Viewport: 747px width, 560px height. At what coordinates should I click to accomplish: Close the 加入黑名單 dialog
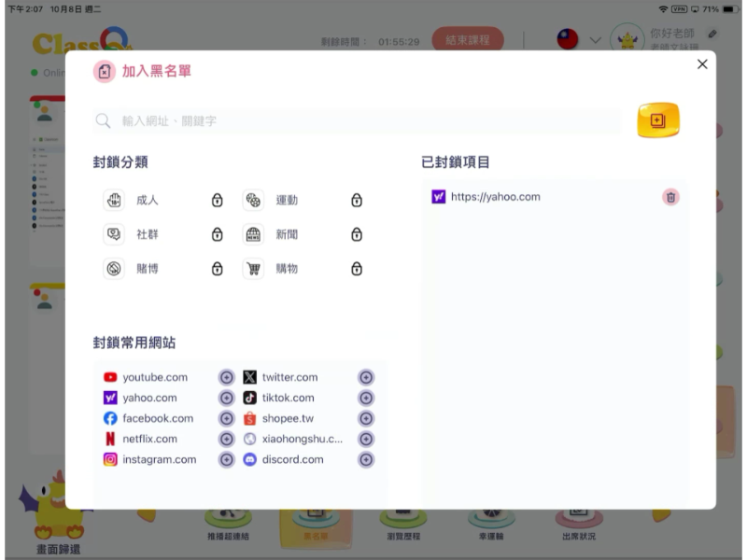click(702, 64)
